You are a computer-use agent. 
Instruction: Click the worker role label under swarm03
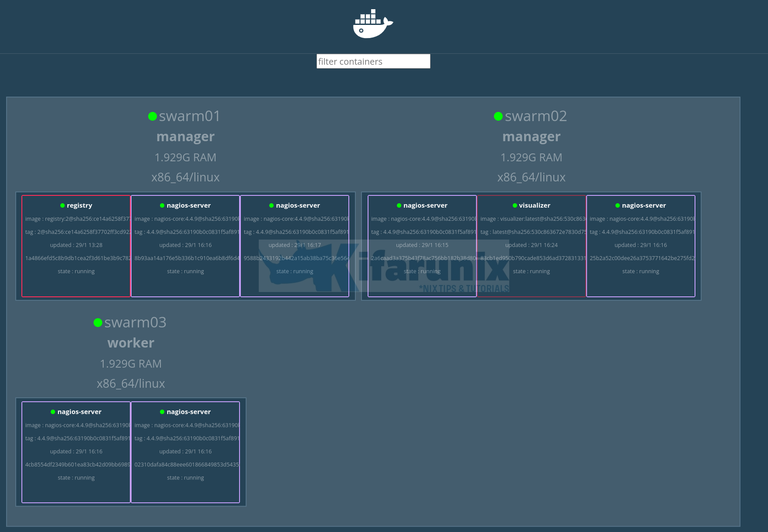tap(131, 343)
